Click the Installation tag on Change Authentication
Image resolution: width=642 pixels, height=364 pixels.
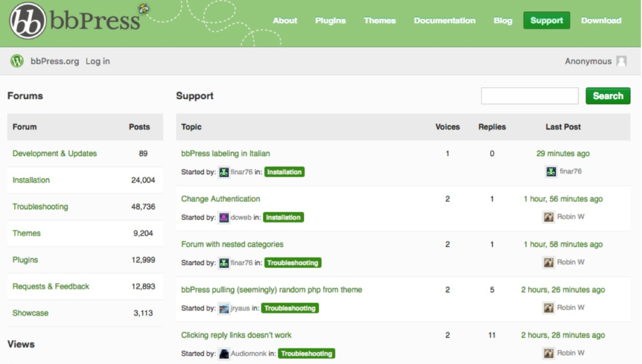[x=284, y=217]
